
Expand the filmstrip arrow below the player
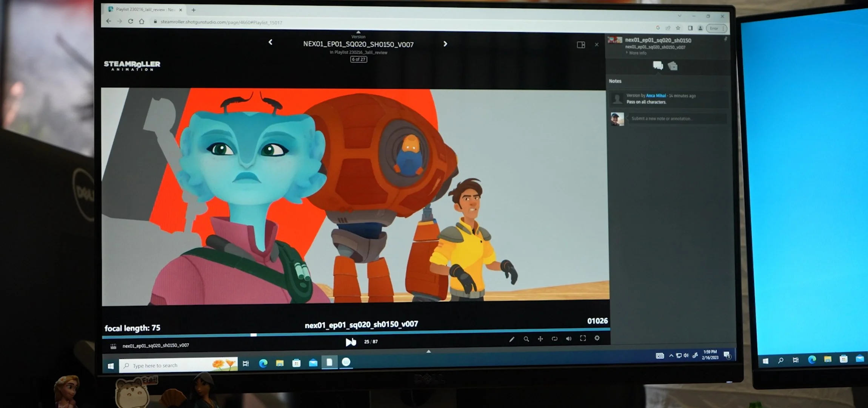coord(428,351)
